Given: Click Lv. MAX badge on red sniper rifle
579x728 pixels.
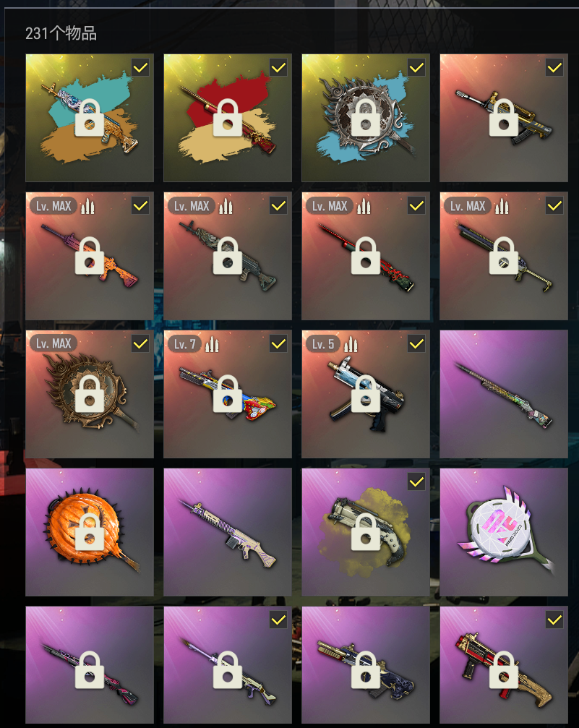Looking at the screenshot, I should (330, 206).
